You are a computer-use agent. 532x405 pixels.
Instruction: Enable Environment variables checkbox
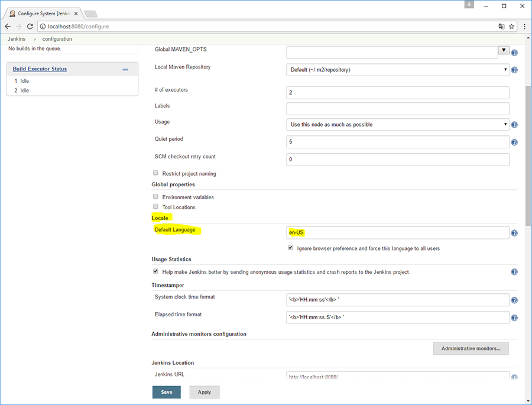tap(155, 196)
